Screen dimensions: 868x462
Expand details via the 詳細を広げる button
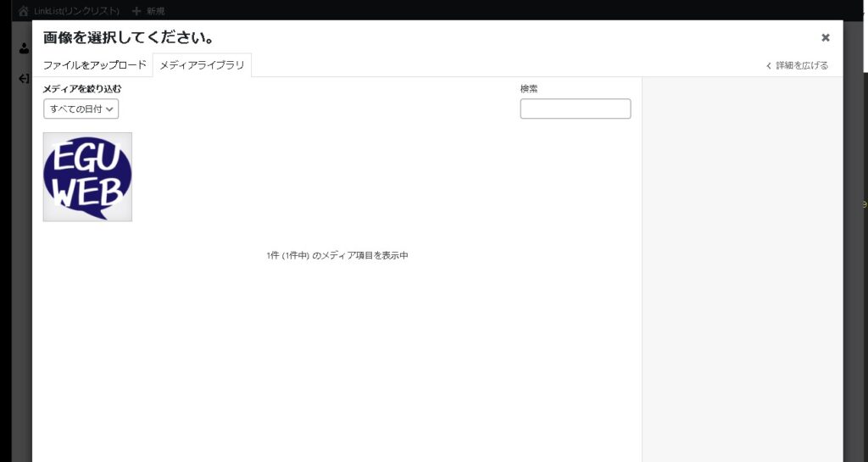tap(801, 65)
